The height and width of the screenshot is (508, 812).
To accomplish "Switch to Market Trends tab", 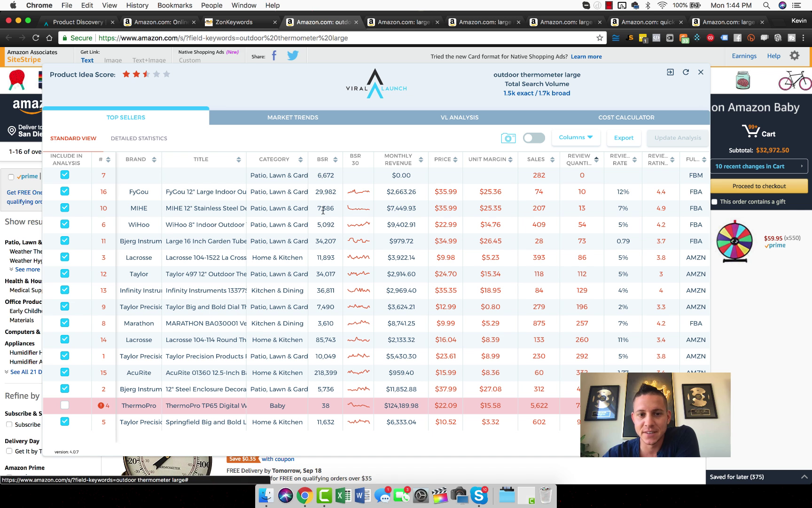I will 293,117.
